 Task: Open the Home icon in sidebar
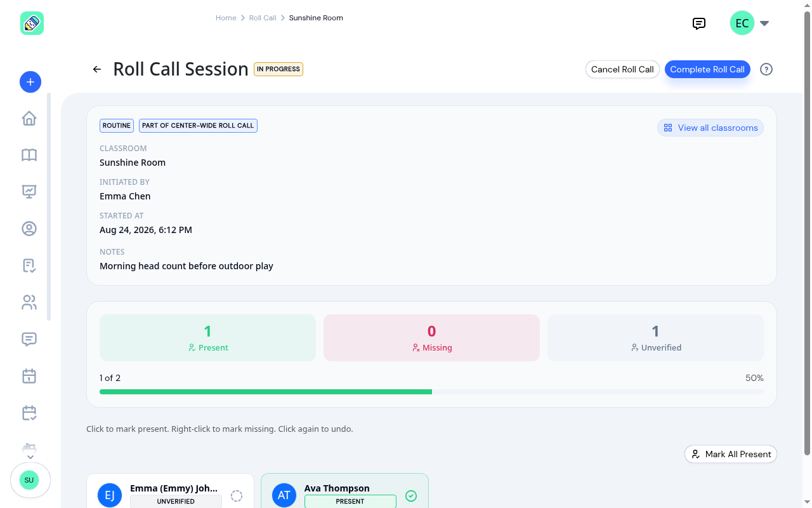(29, 119)
